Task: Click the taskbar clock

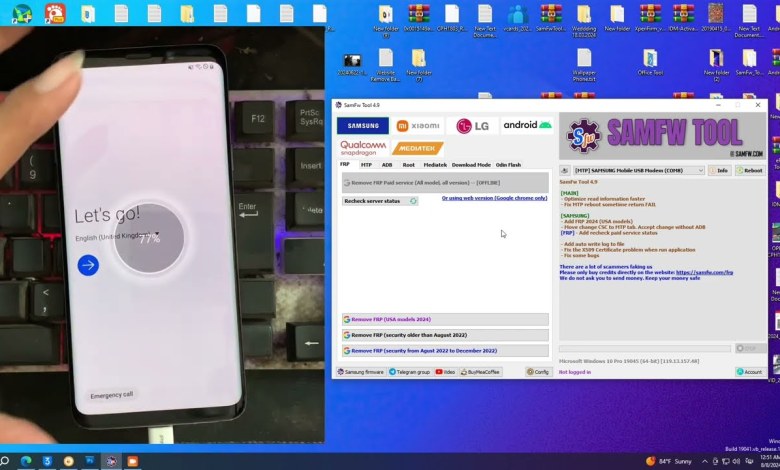Action: [x=770, y=461]
